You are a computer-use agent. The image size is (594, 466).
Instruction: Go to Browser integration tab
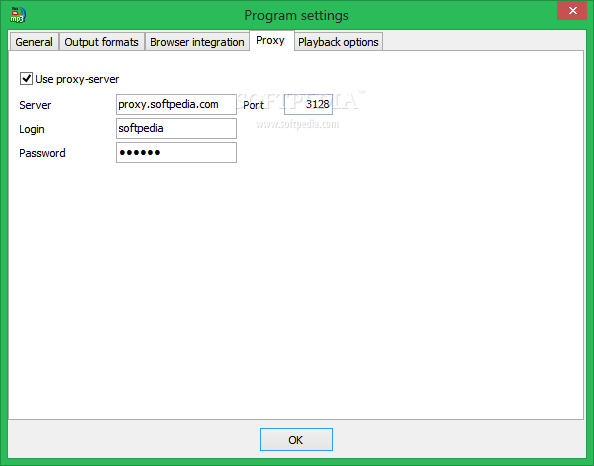[197, 42]
